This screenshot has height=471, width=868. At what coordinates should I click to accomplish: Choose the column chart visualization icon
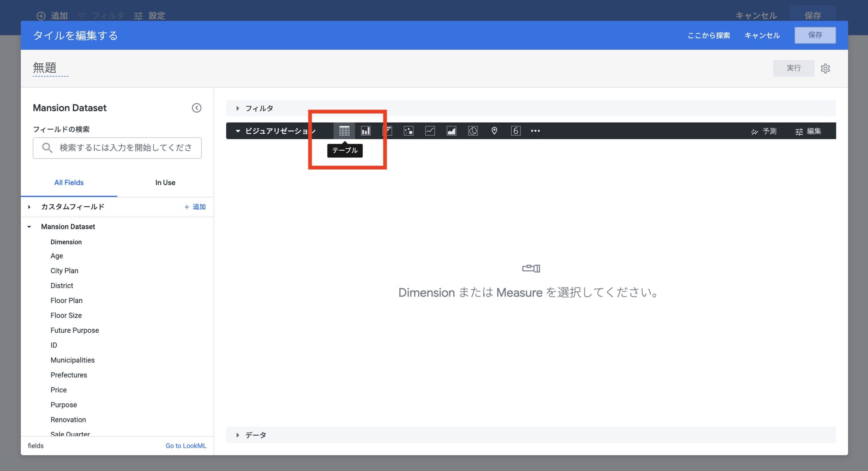(x=366, y=131)
